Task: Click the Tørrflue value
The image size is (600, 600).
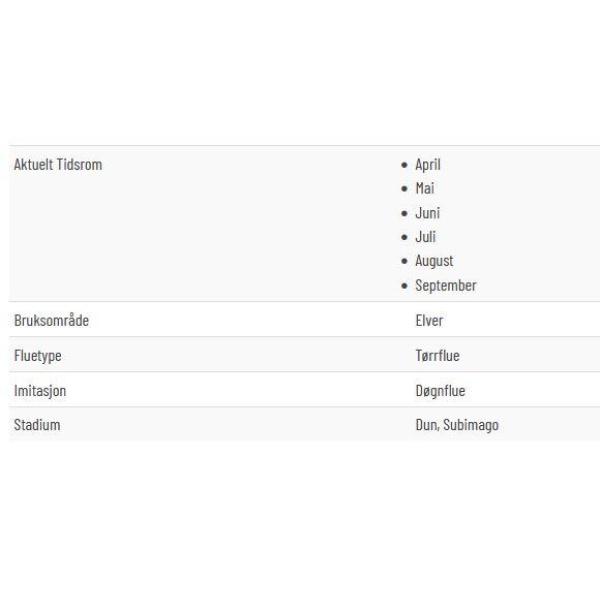Action: [x=438, y=356]
